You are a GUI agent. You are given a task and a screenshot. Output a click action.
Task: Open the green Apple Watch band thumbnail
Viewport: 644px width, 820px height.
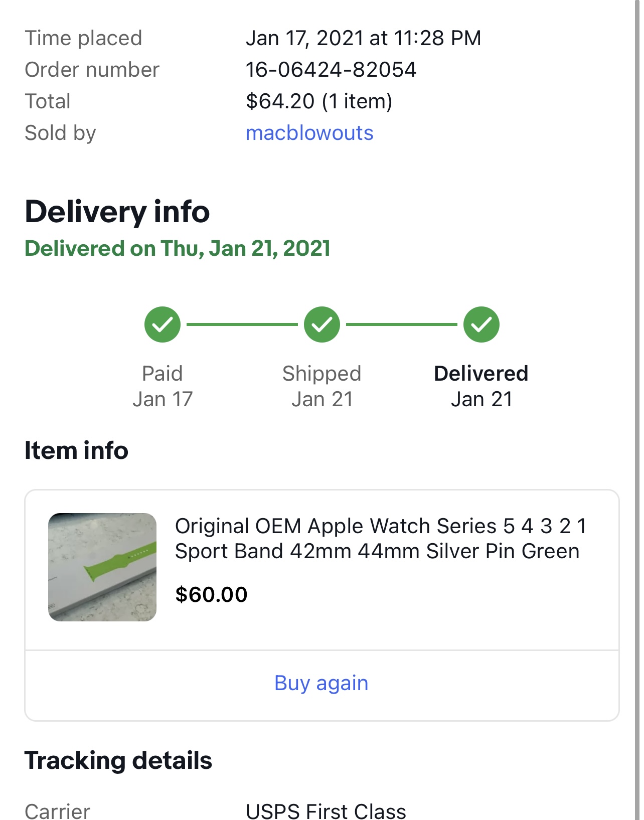(102, 567)
